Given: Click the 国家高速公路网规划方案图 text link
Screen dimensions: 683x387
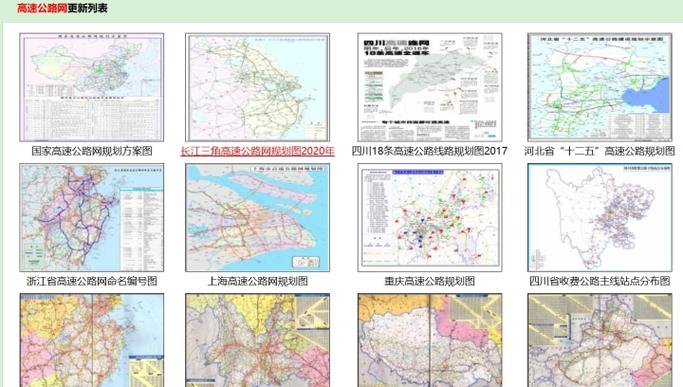Looking at the screenshot, I should click(x=92, y=151).
